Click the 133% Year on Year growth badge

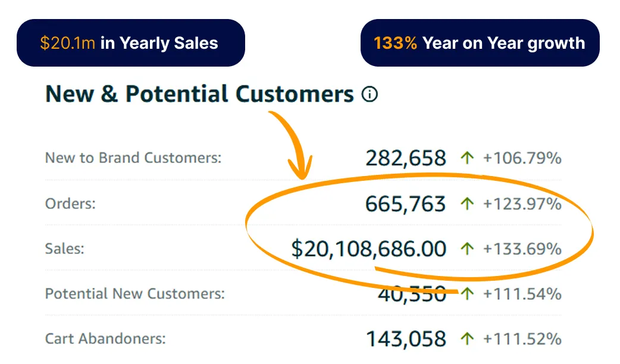[480, 43]
